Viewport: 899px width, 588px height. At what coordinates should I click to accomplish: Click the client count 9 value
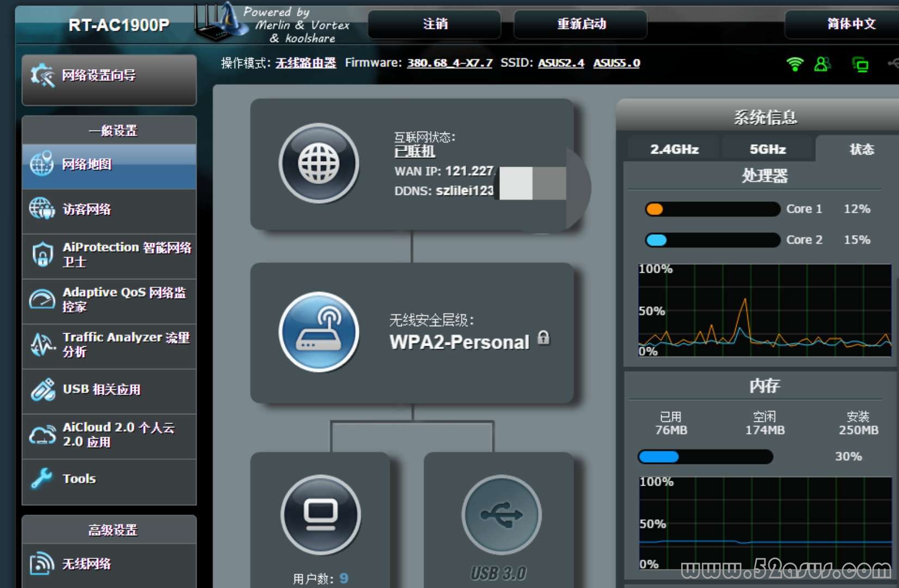tap(344, 578)
